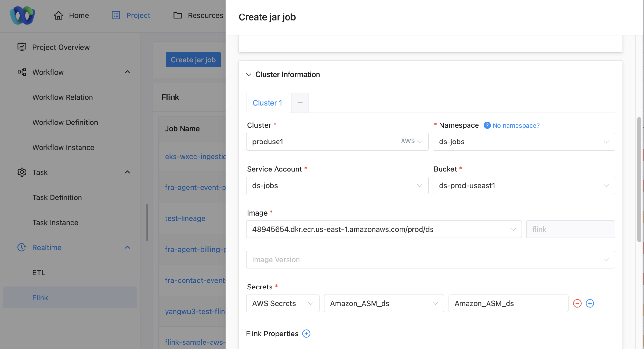Collapse the Workflow sidebar group
644x349 pixels.
128,72
